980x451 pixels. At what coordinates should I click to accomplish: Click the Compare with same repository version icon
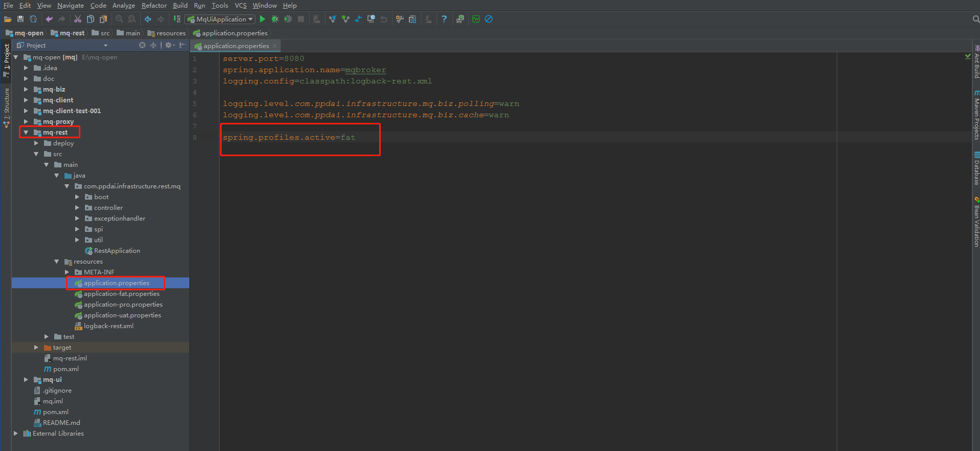(358, 19)
